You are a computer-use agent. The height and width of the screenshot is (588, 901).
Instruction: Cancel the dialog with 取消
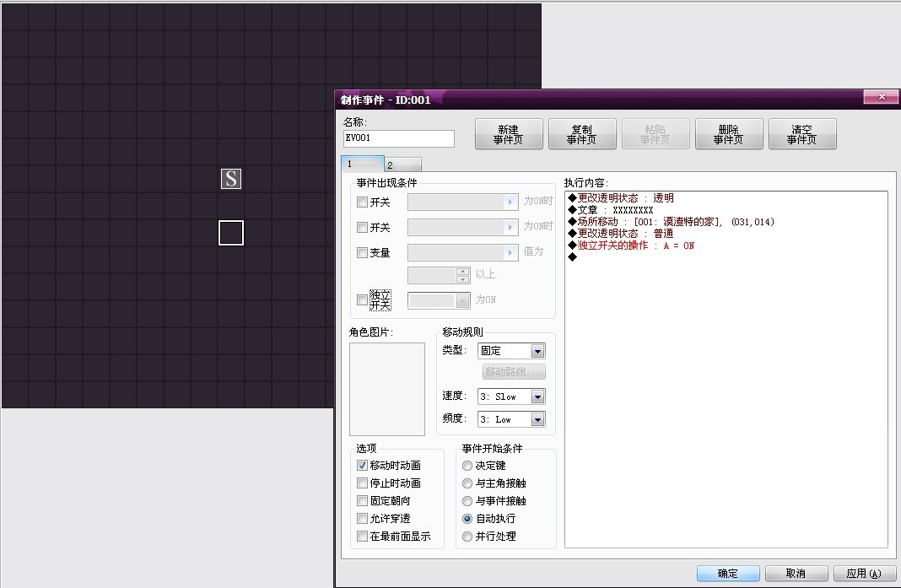[x=796, y=574]
